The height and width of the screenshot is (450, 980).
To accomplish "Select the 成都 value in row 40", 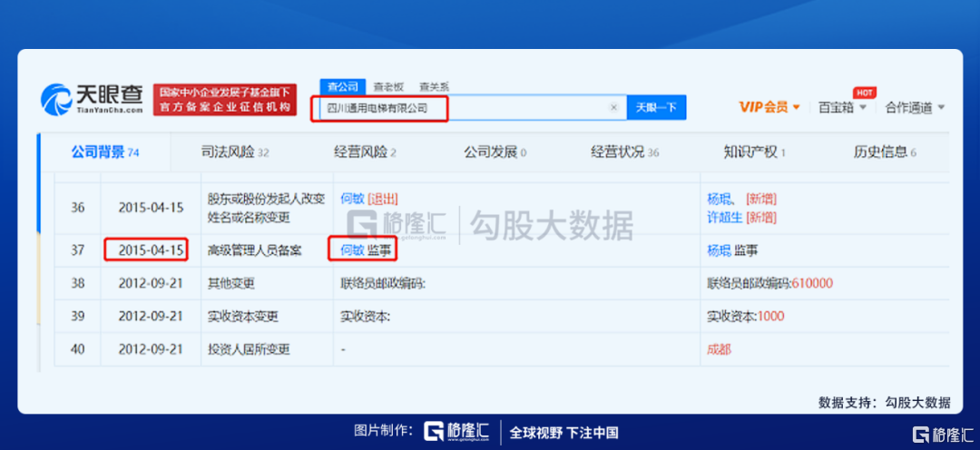I will coord(719,349).
